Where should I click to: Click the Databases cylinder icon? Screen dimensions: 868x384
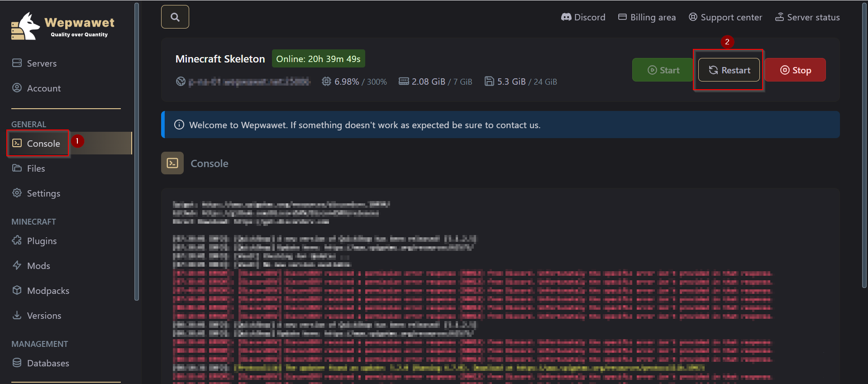coord(17,363)
